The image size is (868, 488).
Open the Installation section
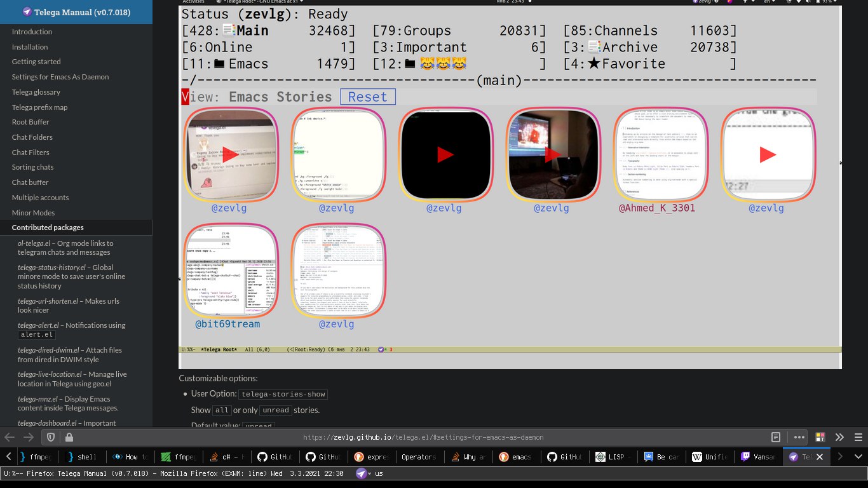pos(30,47)
